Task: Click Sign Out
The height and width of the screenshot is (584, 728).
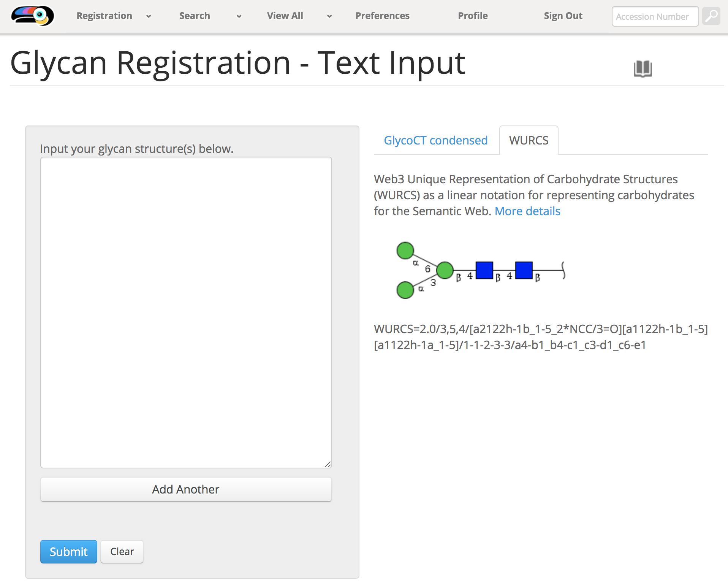Action: tap(563, 16)
